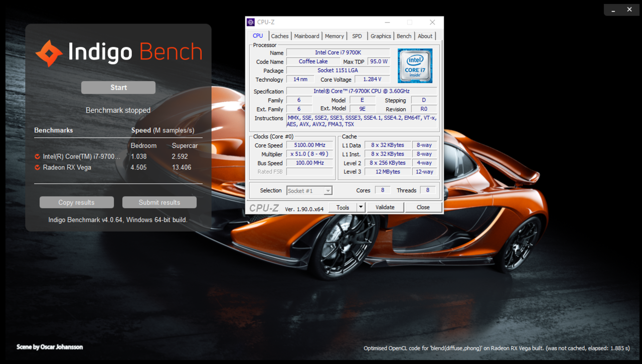The height and width of the screenshot is (364, 642).
Task: Click the Indigo Bench logo icon
Action: point(49,53)
